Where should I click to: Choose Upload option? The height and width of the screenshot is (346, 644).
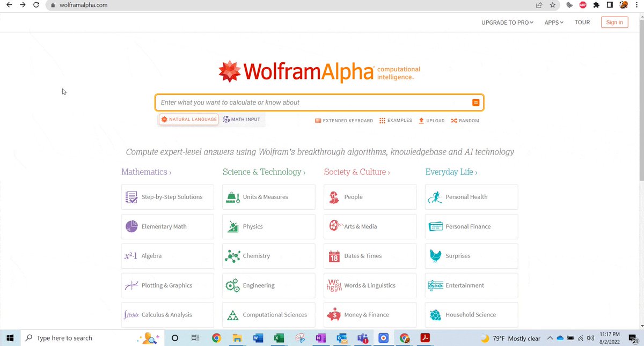[431, 121]
